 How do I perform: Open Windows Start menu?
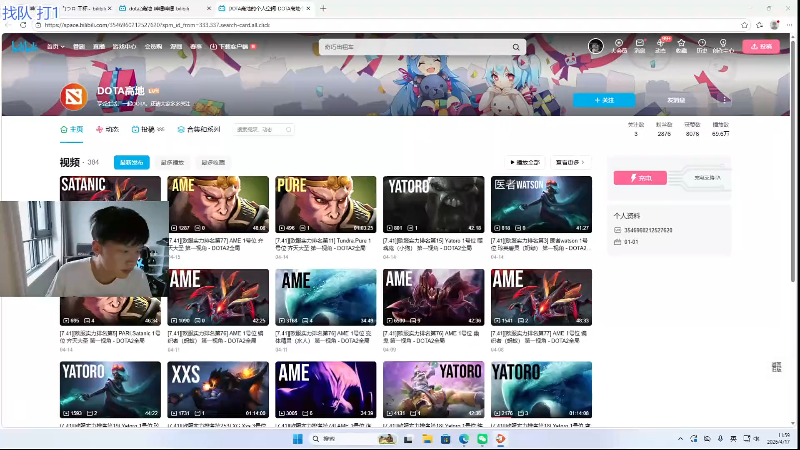298,439
